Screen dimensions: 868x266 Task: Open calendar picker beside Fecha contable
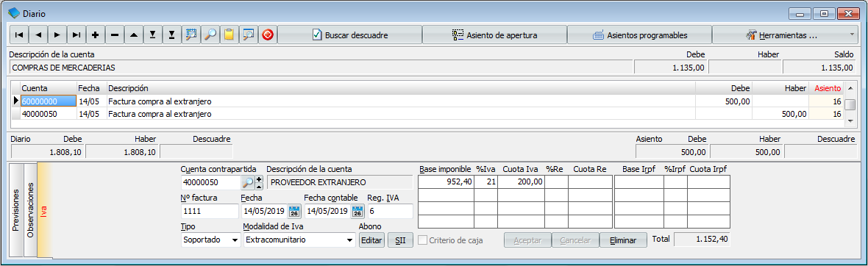coord(357,211)
